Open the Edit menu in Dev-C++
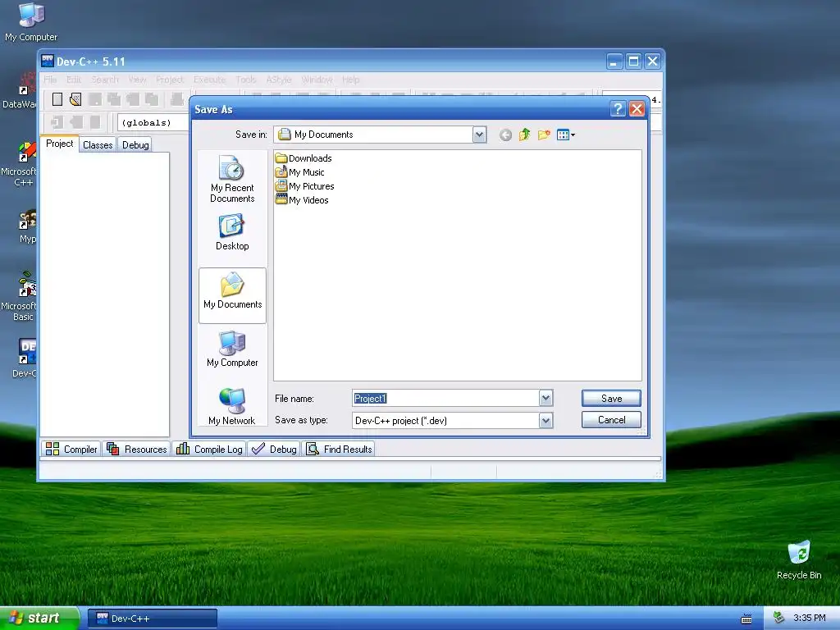The height and width of the screenshot is (630, 840). tap(74, 80)
